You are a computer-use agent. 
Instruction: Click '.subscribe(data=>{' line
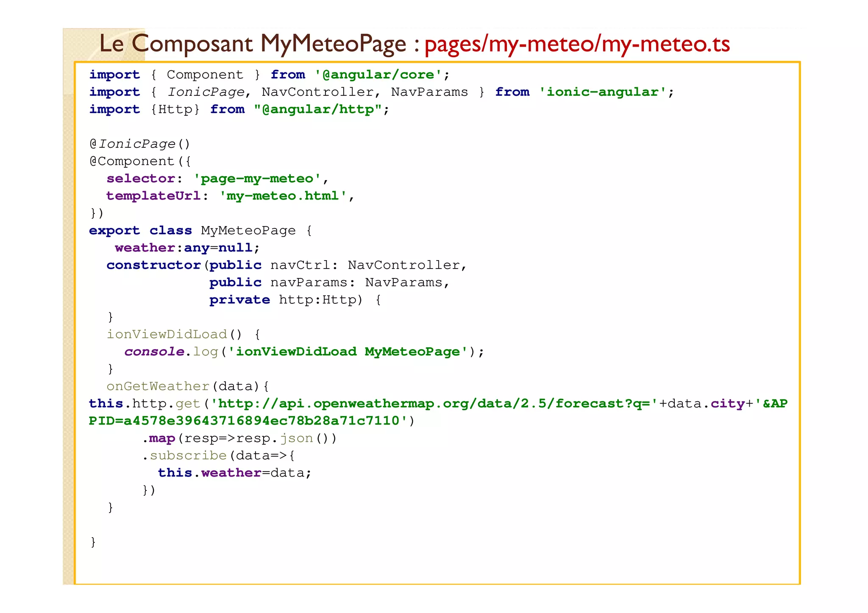point(219,456)
